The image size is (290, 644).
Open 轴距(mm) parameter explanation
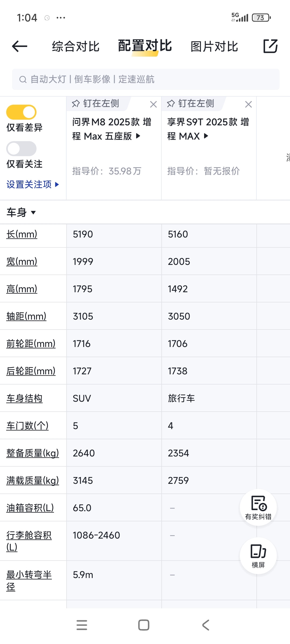tap(26, 316)
